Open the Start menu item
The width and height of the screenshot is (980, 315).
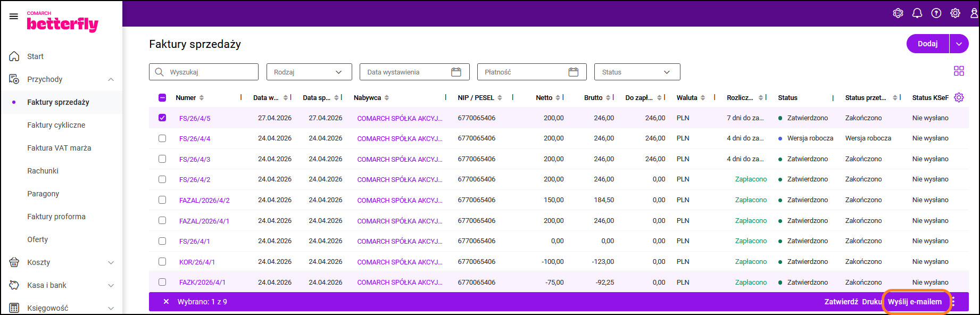coord(35,56)
